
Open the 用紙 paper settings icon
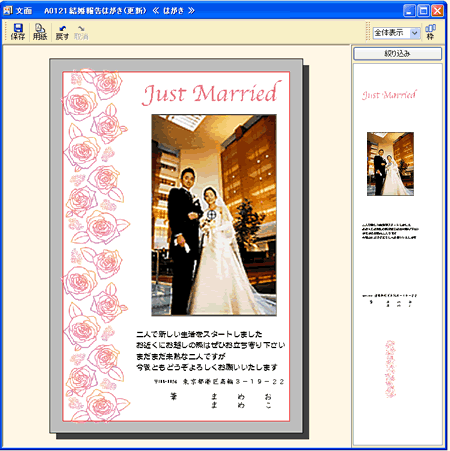40,32
